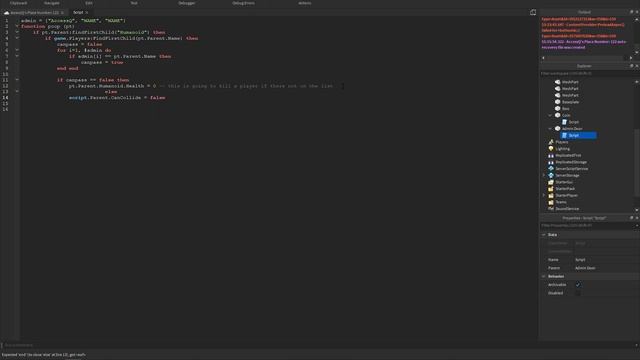Click the ReplicatedStorage icon in Explorer
This screenshot has width=640, height=360.
coord(551,162)
